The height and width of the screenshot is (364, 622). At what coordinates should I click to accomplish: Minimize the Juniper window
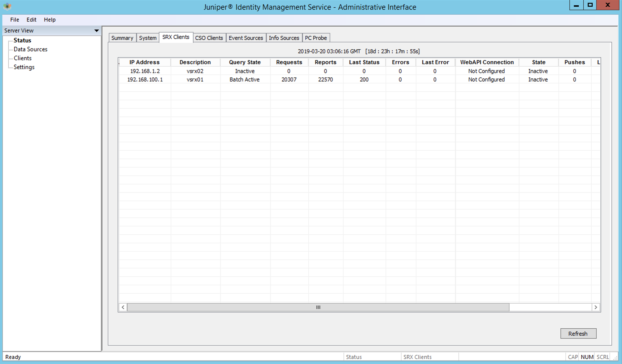[576, 5]
